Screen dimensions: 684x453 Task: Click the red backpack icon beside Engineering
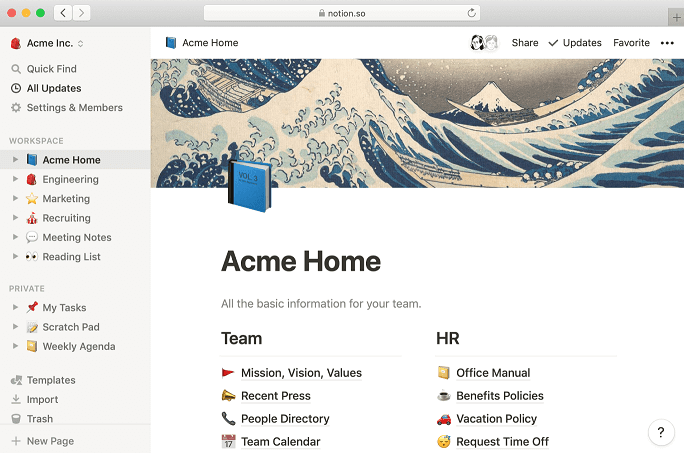31,179
